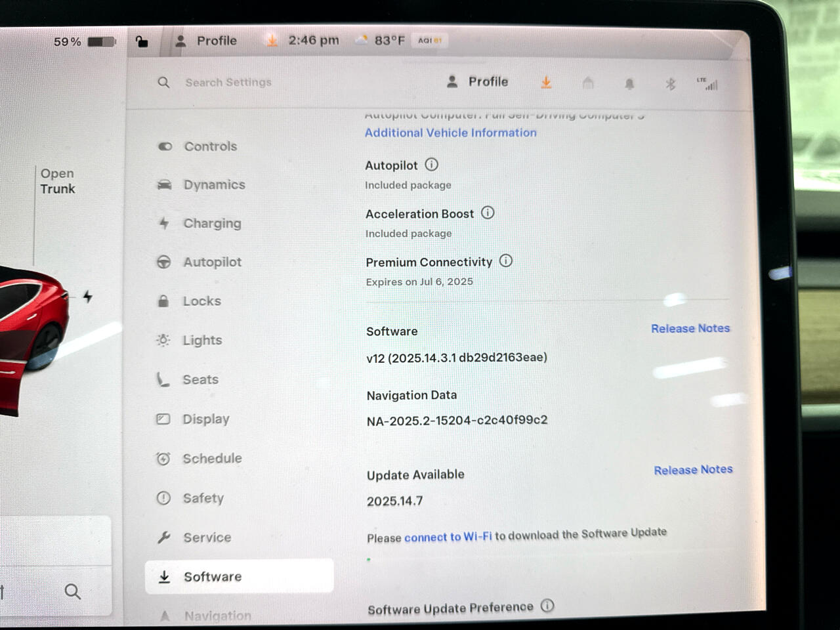Open the Dynamics settings menu

click(214, 185)
